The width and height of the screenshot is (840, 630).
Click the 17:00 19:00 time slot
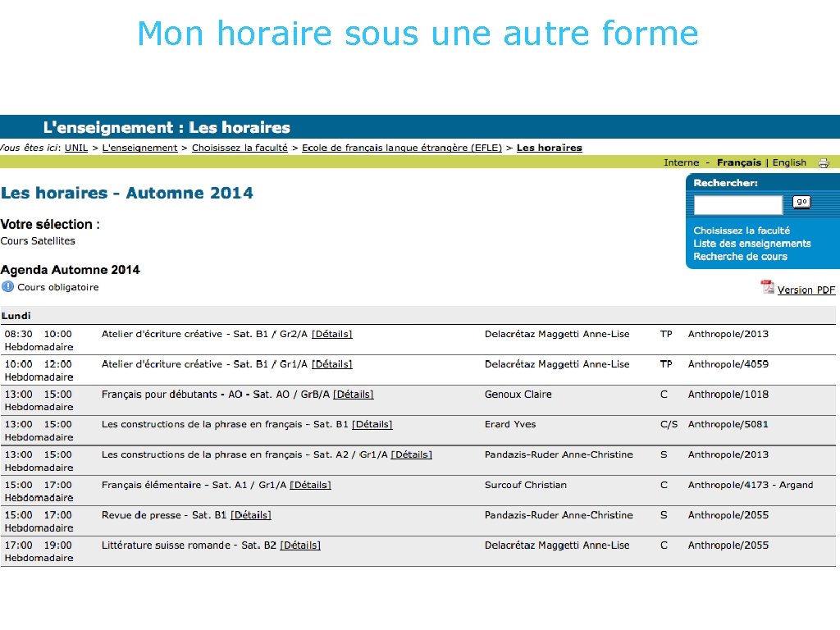pos(38,546)
